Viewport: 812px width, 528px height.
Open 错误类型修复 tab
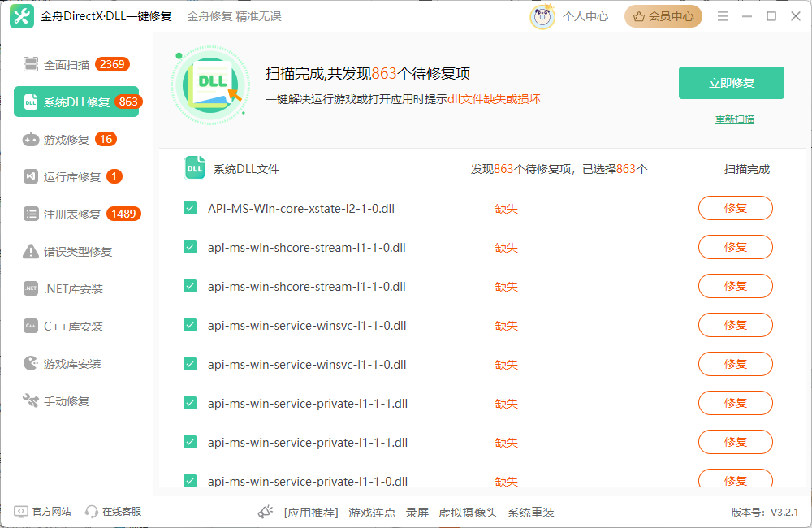pos(76,251)
